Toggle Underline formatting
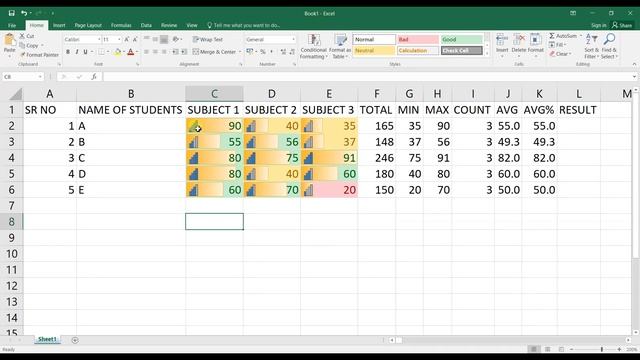Image resolution: width=640 pixels, height=360 pixels. [85, 52]
